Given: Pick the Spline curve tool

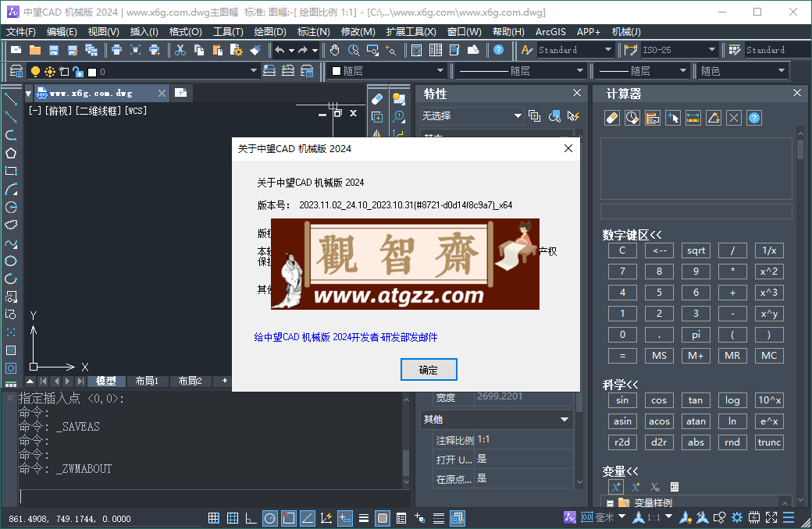Looking at the screenshot, I should (x=10, y=243).
